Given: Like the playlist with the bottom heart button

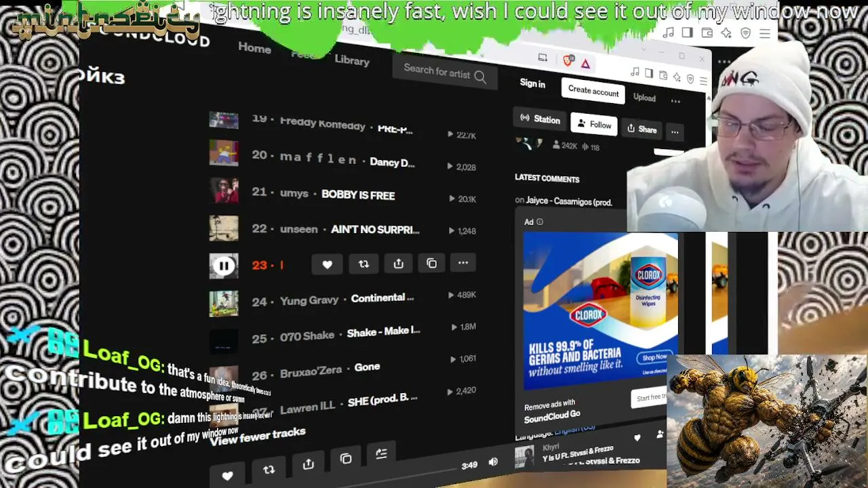Looking at the screenshot, I should [x=227, y=476].
